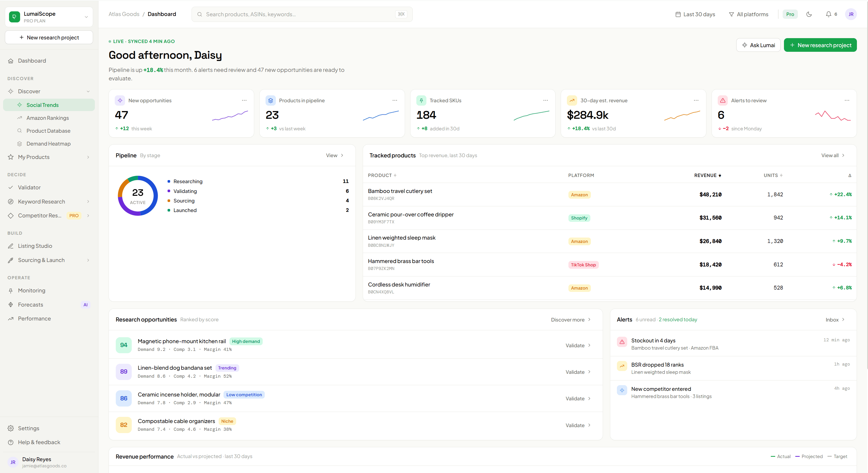Viewport: 868px width, 473px height.
Task: Click the BSR dropped alert trend icon
Action: point(622,366)
